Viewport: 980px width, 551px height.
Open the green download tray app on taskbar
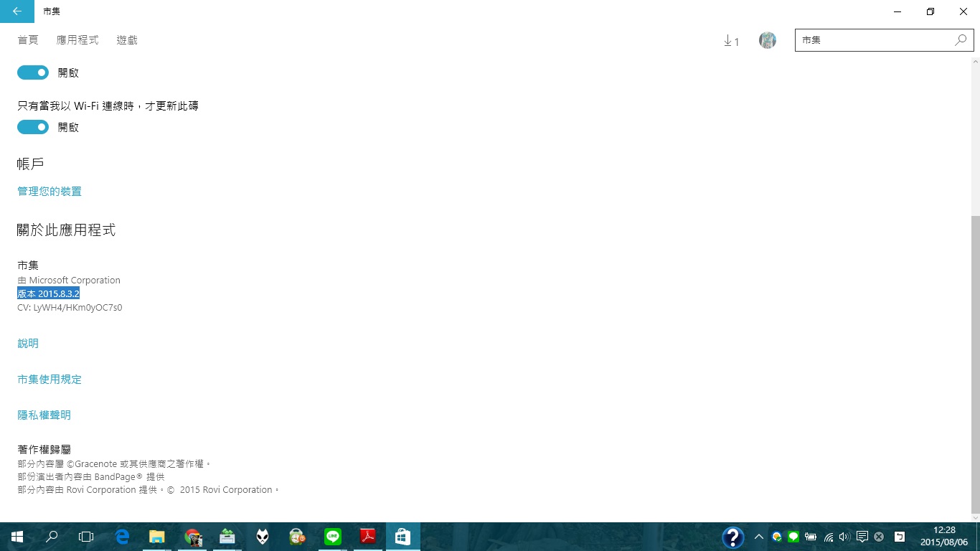coord(227,537)
